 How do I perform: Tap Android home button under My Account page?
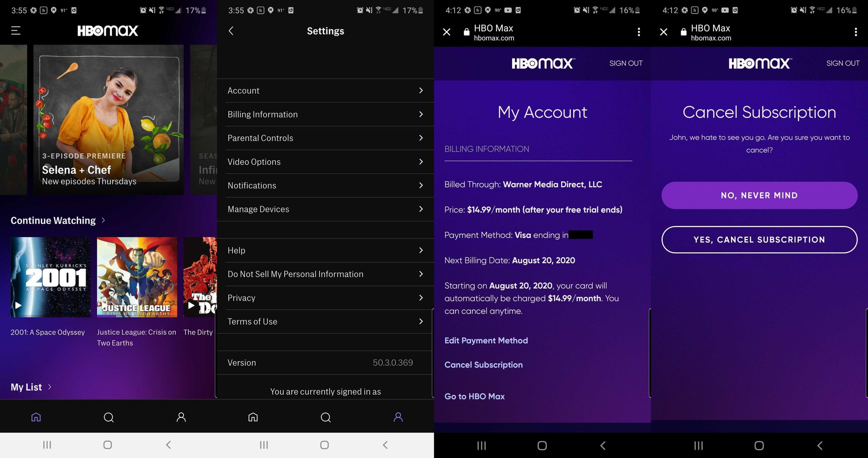[x=542, y=446]
